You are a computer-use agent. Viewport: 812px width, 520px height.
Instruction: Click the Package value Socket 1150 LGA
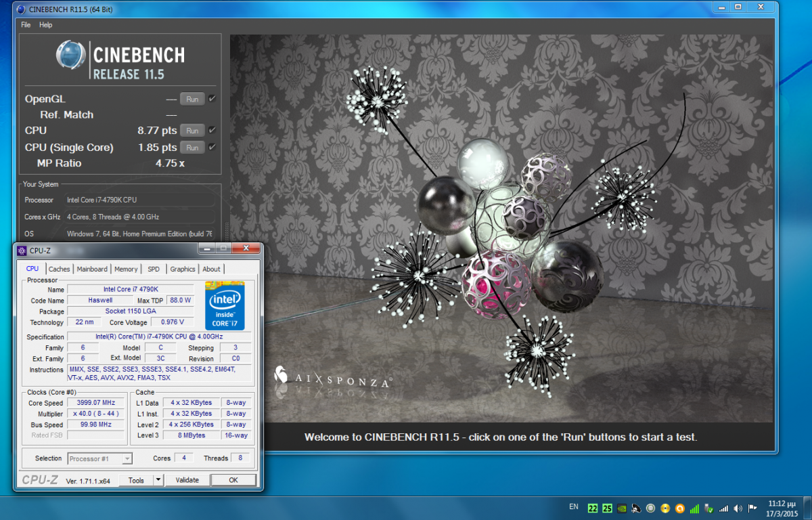tap(131, 311)
